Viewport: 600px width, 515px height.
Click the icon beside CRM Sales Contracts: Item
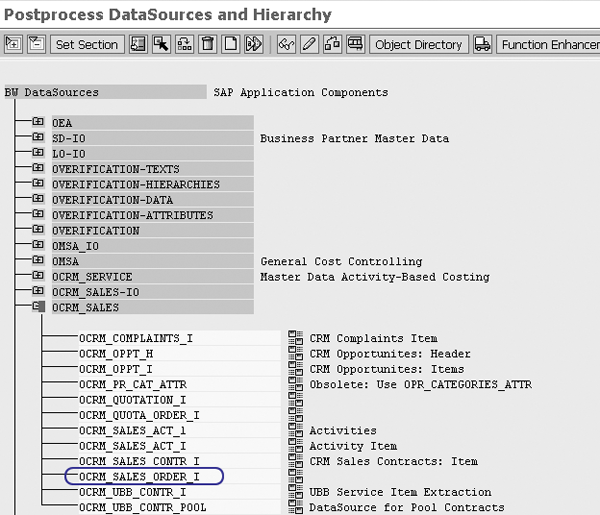pyautogui.click(x=295, y=461)
